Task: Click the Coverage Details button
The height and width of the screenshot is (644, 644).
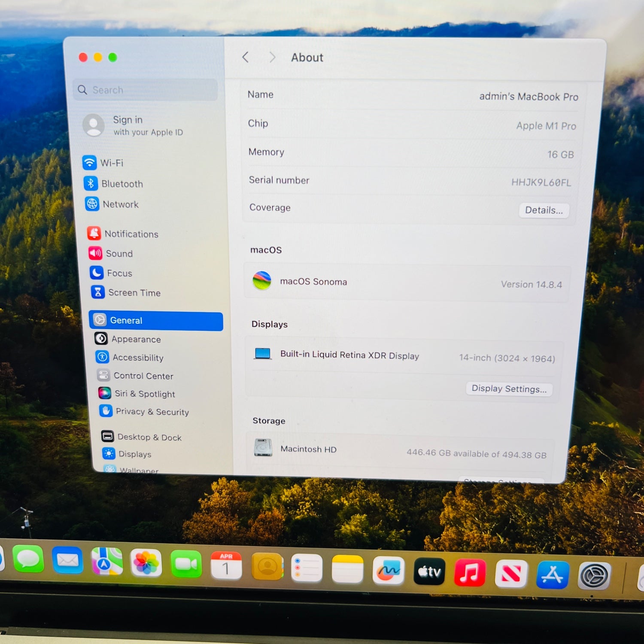Action: (544, 210)
